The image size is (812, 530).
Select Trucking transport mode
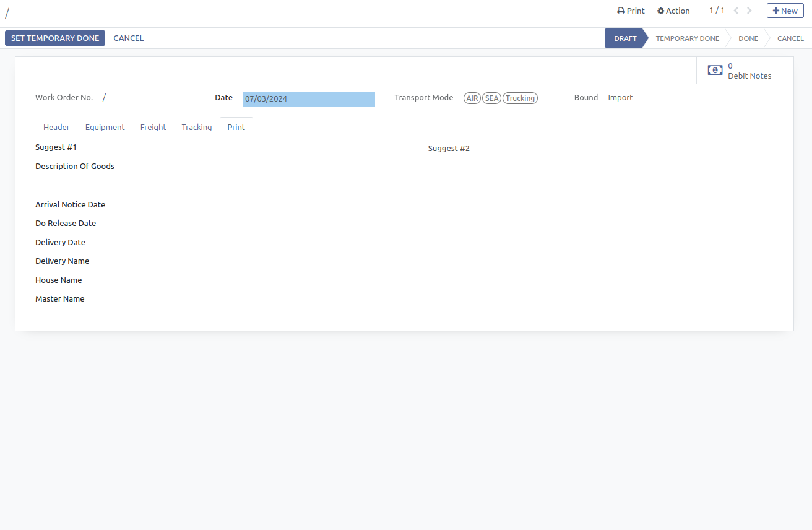520,98
